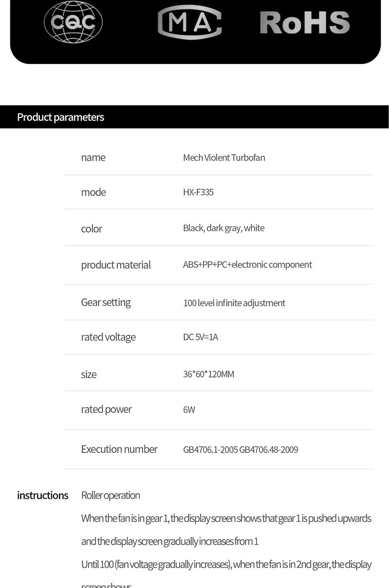This screenshot has width=389, height=588.
Task: Click the 6W rated power value
Action: click(x=189, y=410)
